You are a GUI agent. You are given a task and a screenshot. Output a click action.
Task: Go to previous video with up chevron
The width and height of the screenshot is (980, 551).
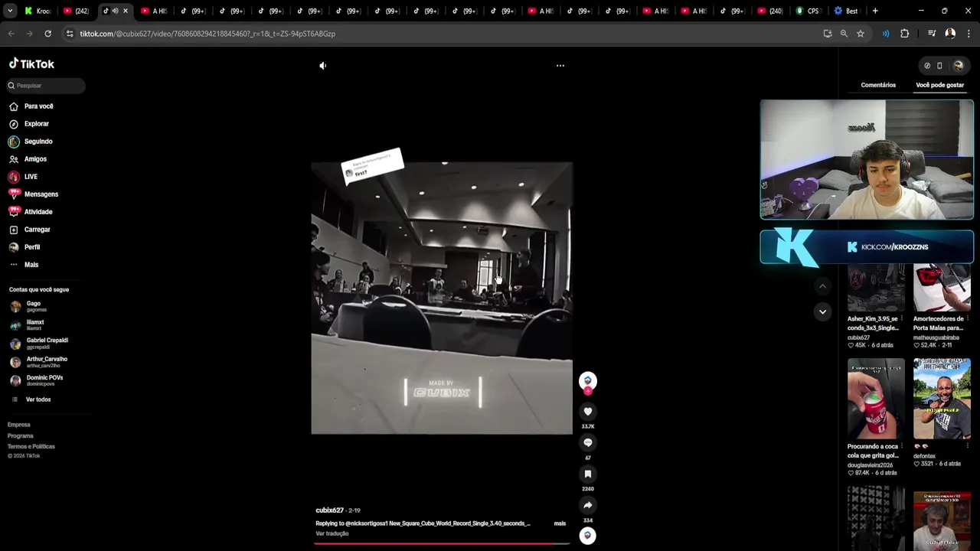[x=822, y=286]
